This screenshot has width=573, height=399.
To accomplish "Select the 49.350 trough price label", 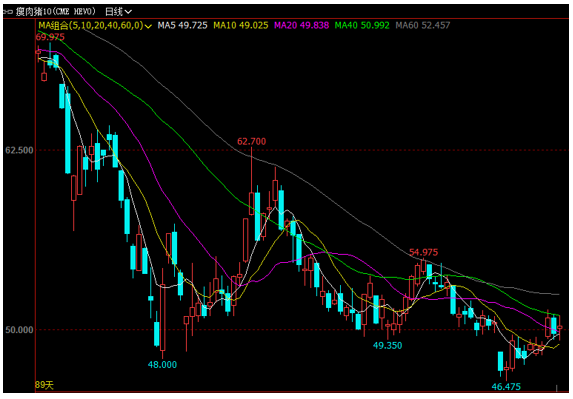I will click(387, 346).
